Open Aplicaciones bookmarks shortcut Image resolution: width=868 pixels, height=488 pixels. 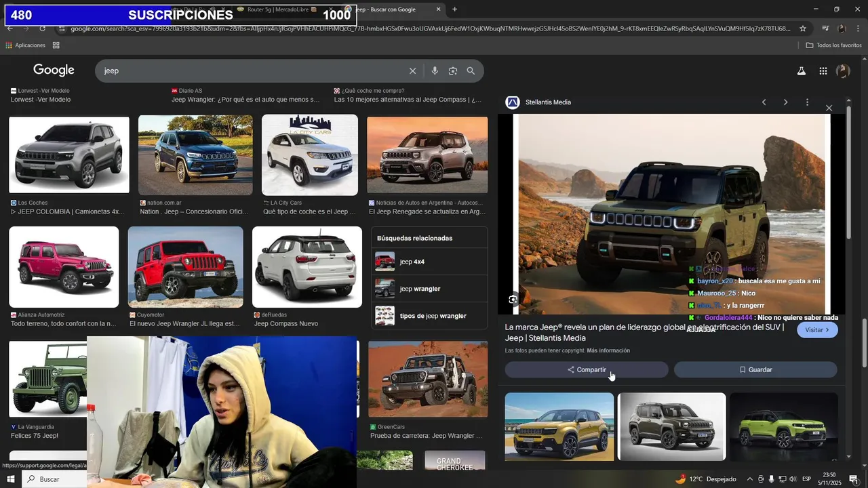[x=26, y=45]
